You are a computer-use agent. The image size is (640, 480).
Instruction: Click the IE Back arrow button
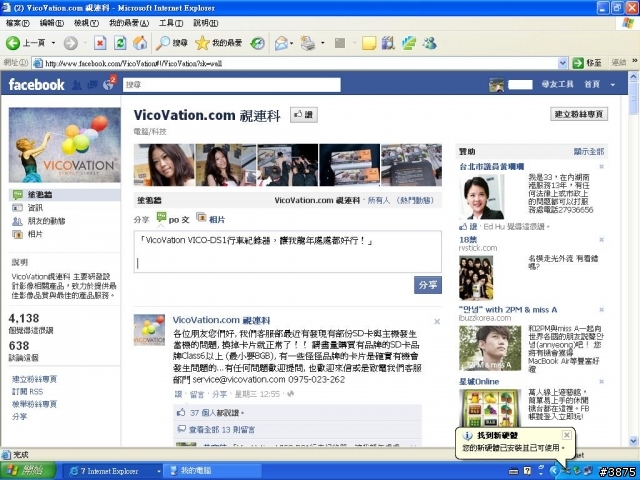[x=13, y=43]
